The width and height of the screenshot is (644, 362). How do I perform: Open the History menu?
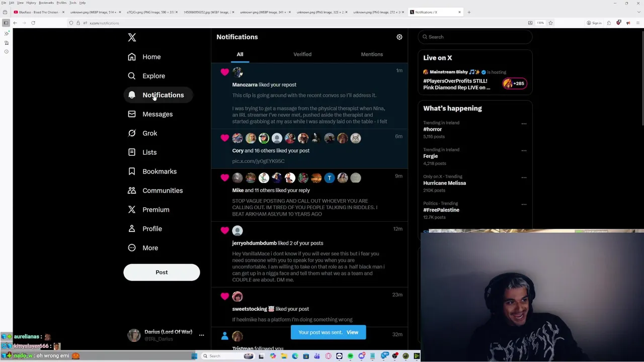(x=31, y=3)
